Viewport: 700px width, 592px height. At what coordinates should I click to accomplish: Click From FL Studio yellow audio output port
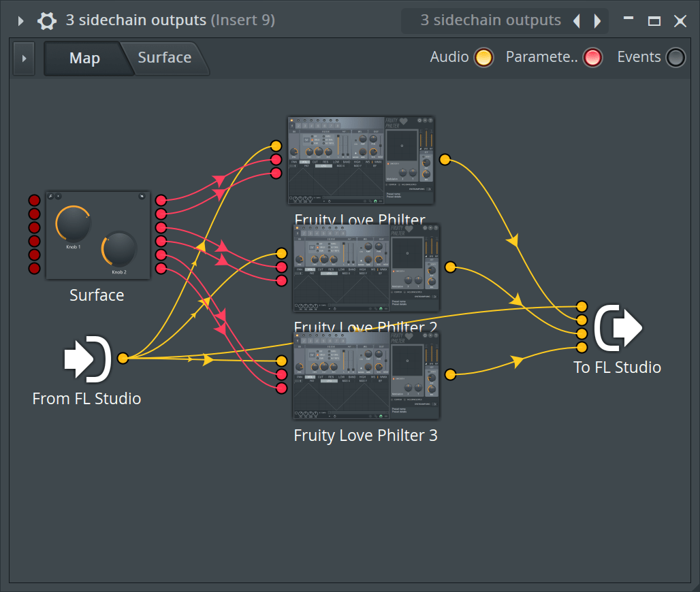[x=123, y=359]
